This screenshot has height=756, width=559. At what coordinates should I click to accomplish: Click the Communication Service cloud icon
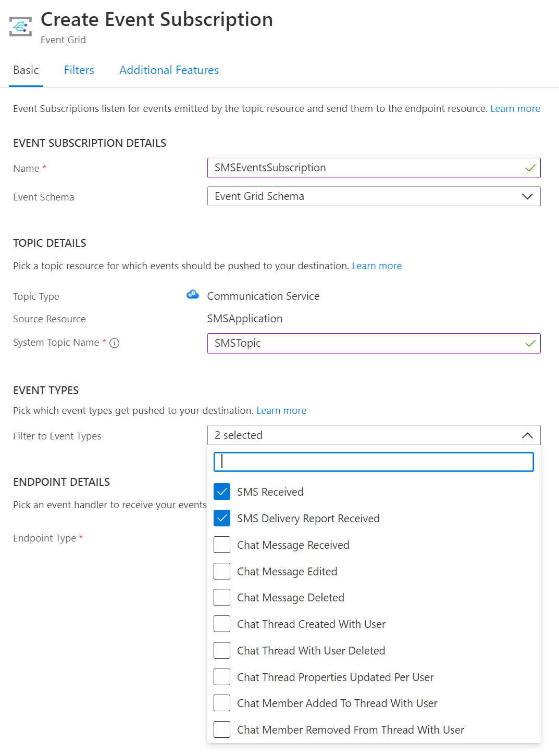click(193, 295)
